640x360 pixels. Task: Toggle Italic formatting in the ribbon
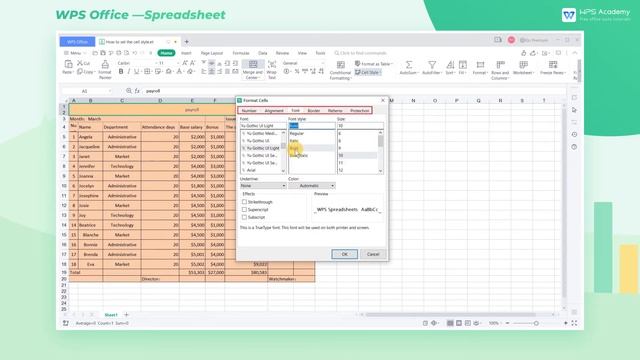tap(129, 71)
